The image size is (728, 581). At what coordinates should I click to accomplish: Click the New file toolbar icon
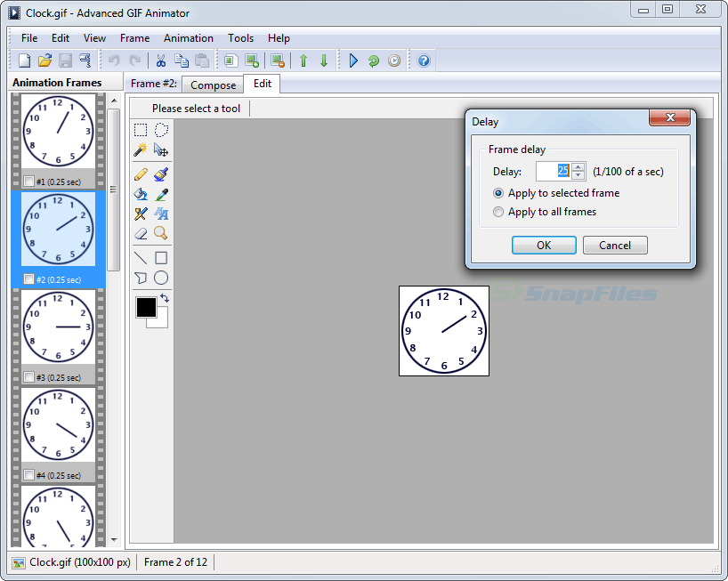tap(24, 61)
